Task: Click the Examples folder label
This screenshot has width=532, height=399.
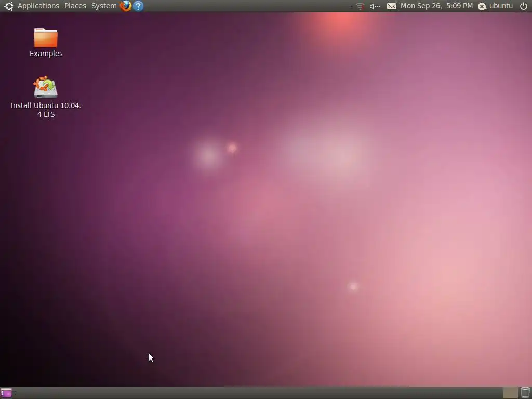Action: 46,54
